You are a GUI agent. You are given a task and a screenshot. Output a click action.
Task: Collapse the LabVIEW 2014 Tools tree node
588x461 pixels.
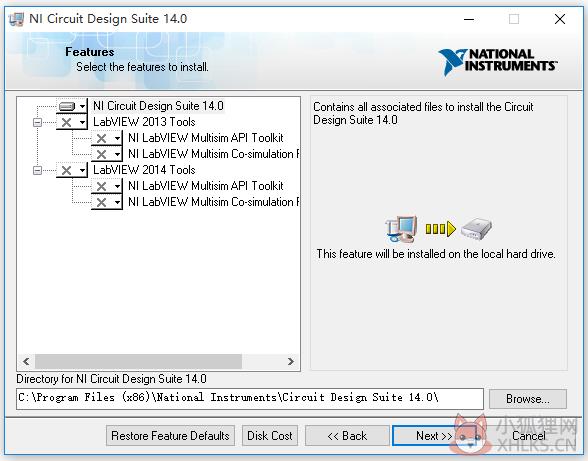coord(37,170)
